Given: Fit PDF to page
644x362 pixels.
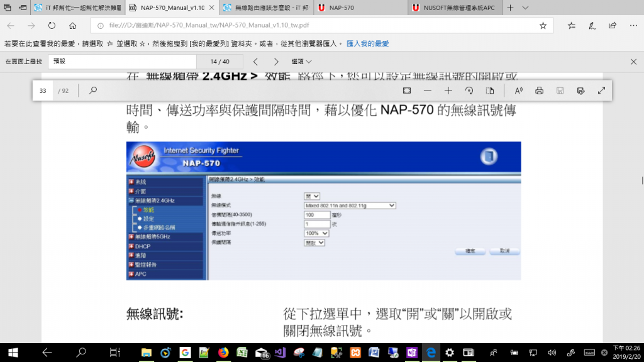Looking at the screenshot, I should (x=407, y=90).
